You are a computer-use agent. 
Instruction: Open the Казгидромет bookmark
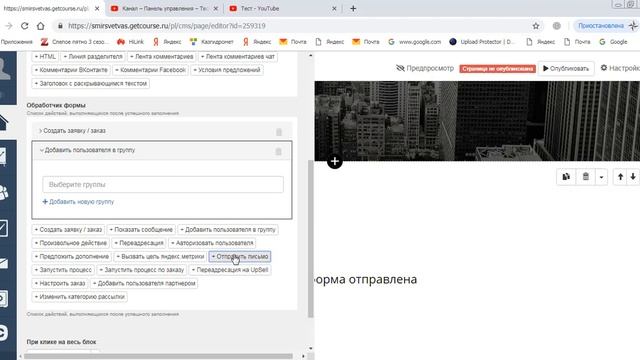click(212, 42)
